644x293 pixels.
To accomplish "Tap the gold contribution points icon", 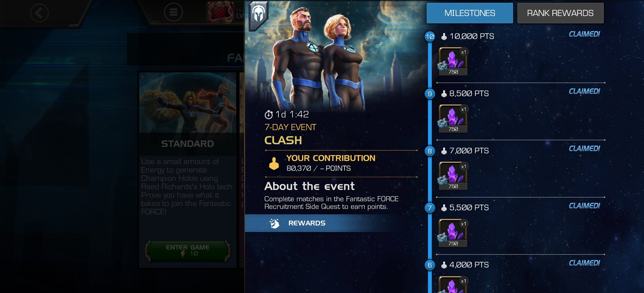I will coord(274,164).
